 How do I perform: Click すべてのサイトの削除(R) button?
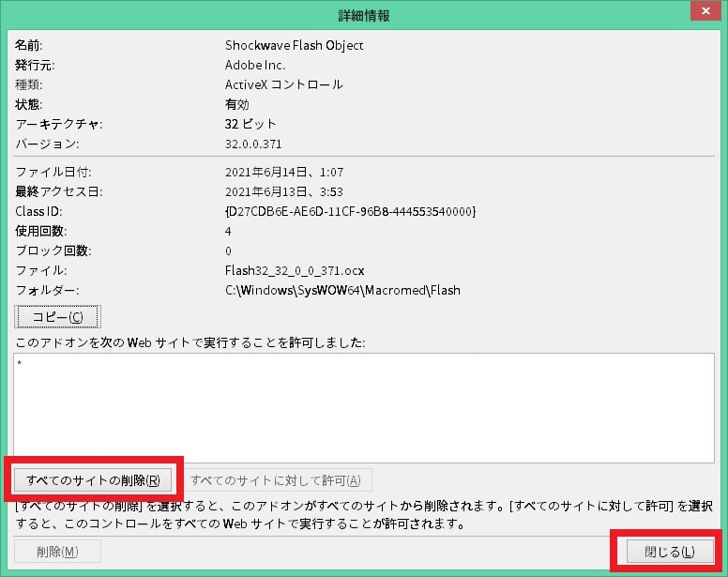pyautogui.click(x=93, y=480)
